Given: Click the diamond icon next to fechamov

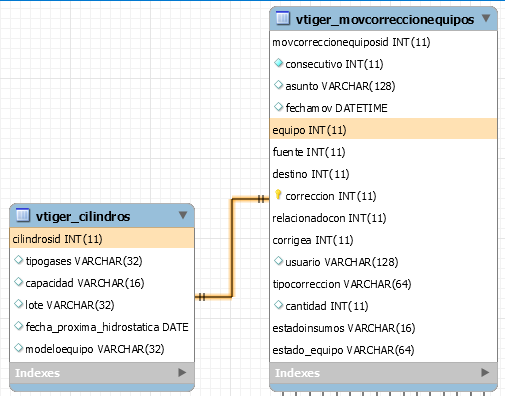Looking at the screenshot, I should click(278, 107).
